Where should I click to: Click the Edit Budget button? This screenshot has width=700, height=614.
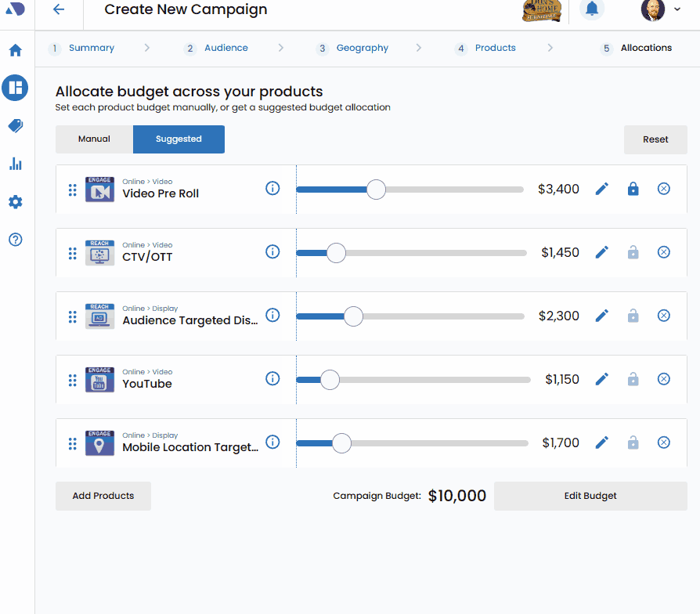590,496
